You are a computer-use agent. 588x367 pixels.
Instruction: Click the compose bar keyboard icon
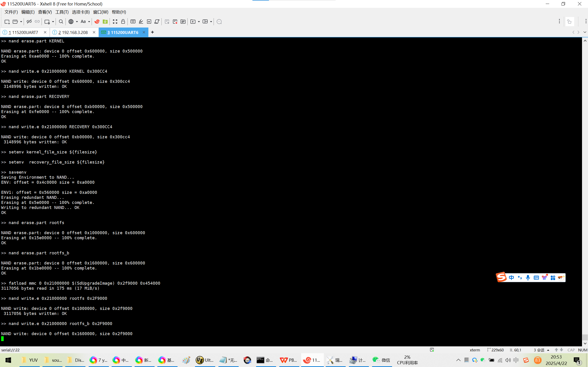coord(133,22)
